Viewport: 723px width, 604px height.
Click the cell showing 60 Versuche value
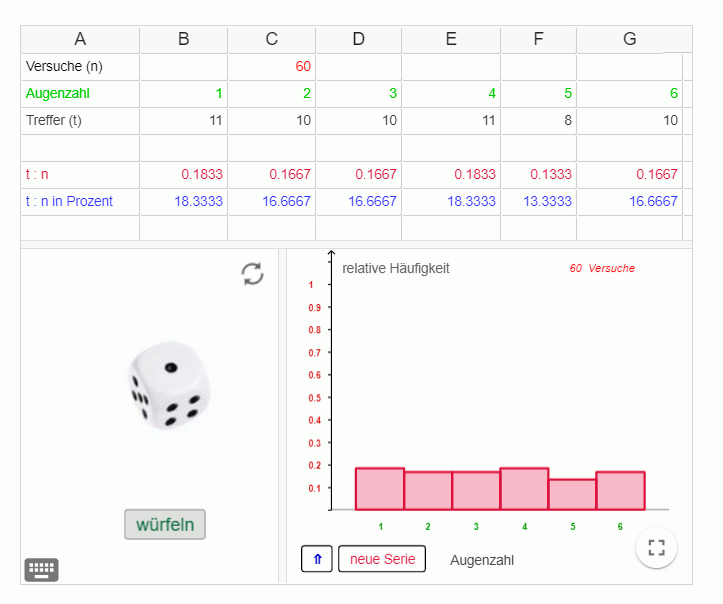(271, 67)
